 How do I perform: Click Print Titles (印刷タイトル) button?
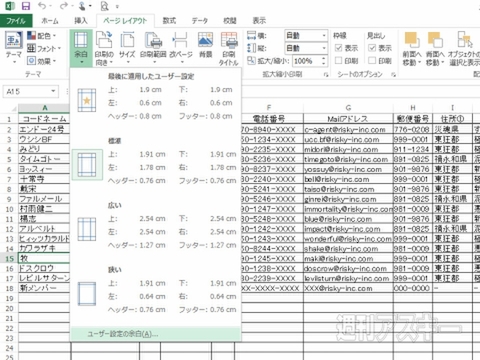229,48
